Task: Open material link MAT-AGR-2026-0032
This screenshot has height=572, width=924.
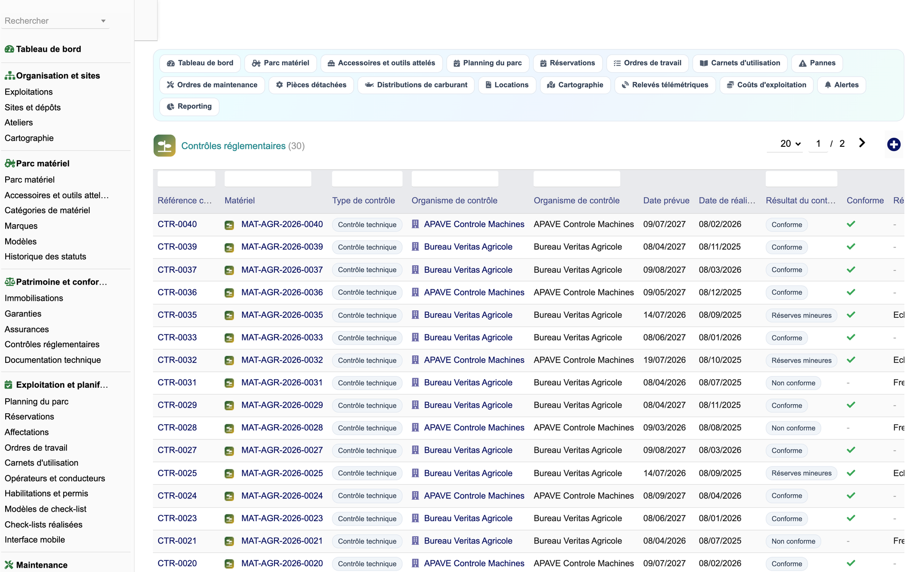Action: click(282, 360)
